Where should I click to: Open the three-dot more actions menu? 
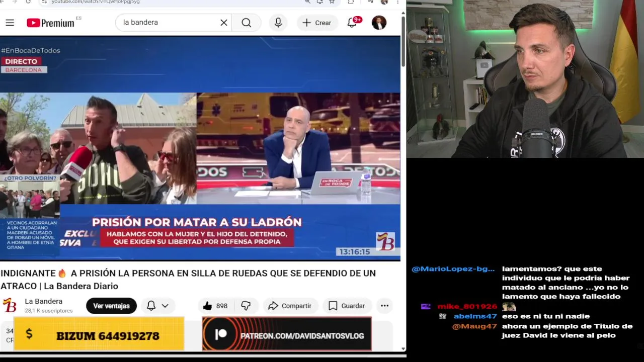point(384,306)
